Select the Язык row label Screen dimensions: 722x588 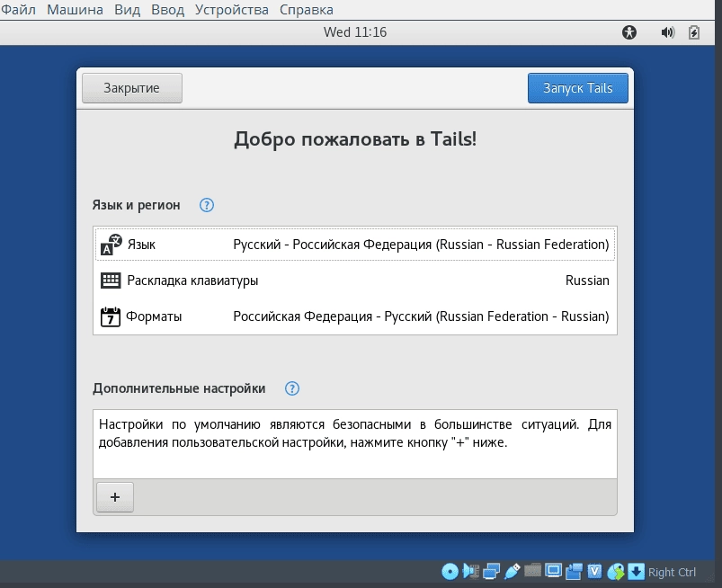(141, 245)
